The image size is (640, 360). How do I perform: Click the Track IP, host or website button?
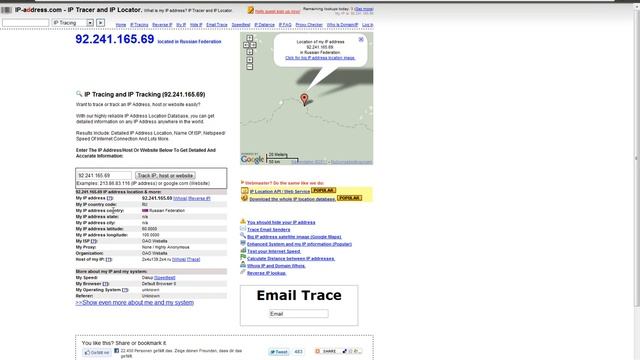pyautogui.click(x=165, y=176)
